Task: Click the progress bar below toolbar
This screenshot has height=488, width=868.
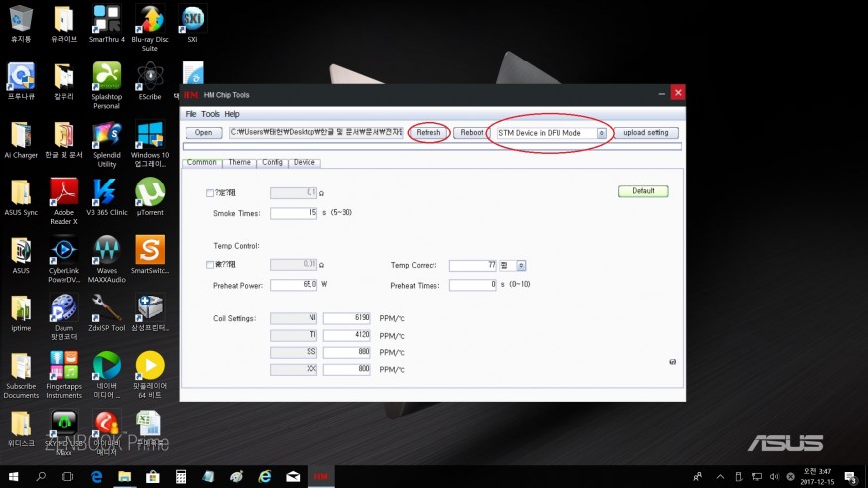Action: pyautogui.click(x=433, y=146)
